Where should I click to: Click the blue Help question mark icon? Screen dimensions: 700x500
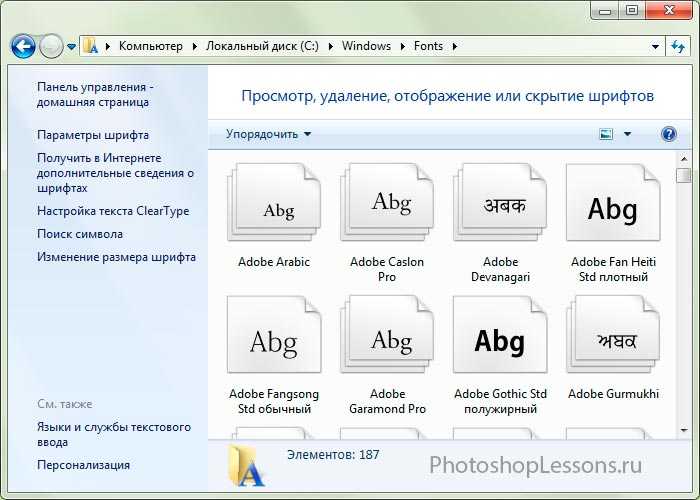[x=668, y=134]
